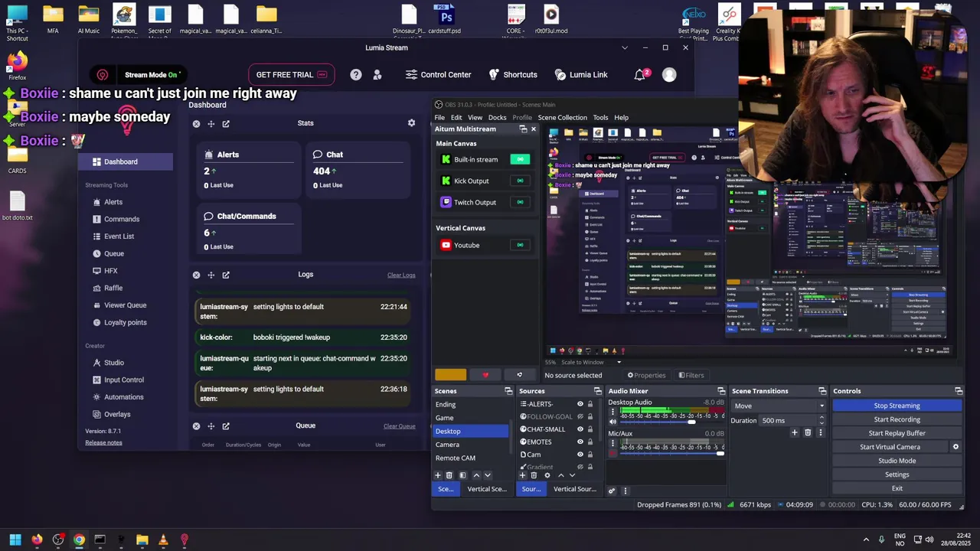Click the move handle on the Logs panel

pyautogui.click(x=211, y=275)
